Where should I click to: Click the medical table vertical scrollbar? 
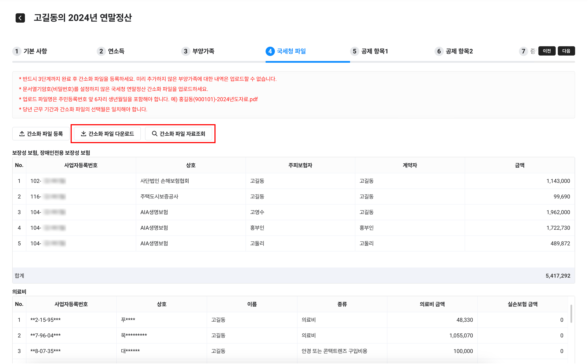(x=571, y=313)
